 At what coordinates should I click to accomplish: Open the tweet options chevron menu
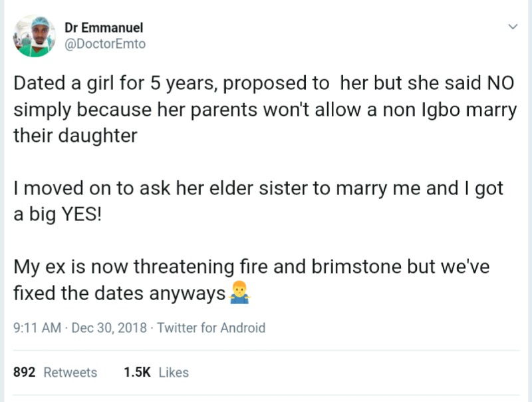pos(512,27)
